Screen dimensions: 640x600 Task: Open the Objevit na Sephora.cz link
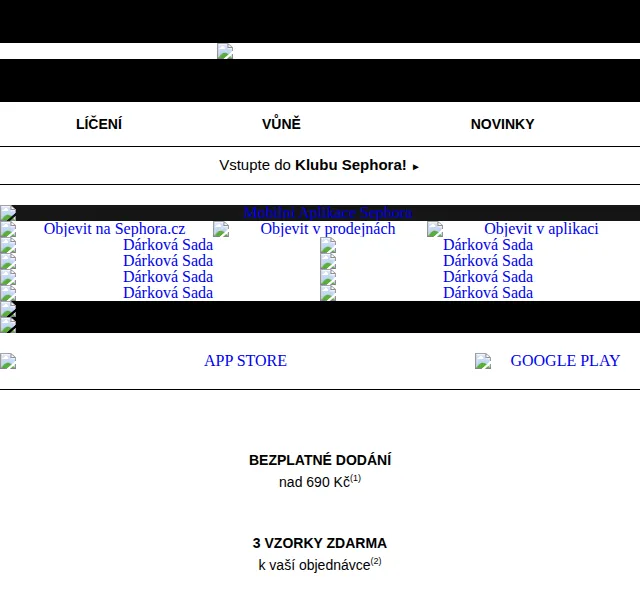pos(114,229)
